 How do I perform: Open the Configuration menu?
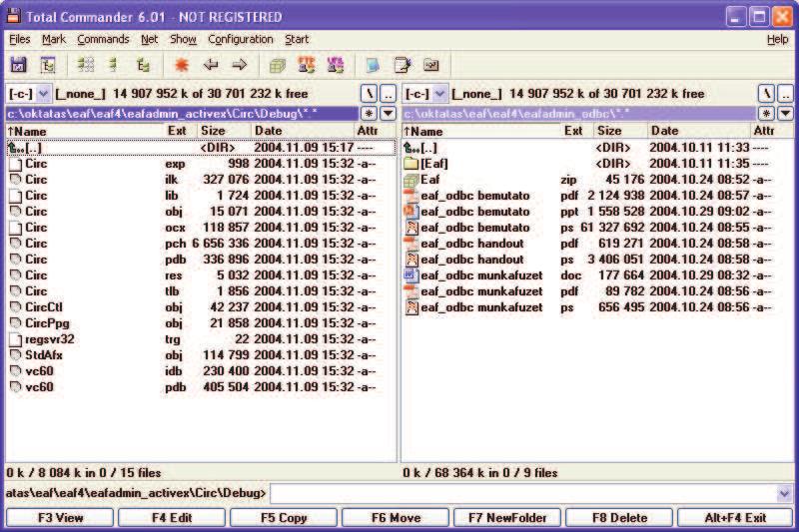241,39
